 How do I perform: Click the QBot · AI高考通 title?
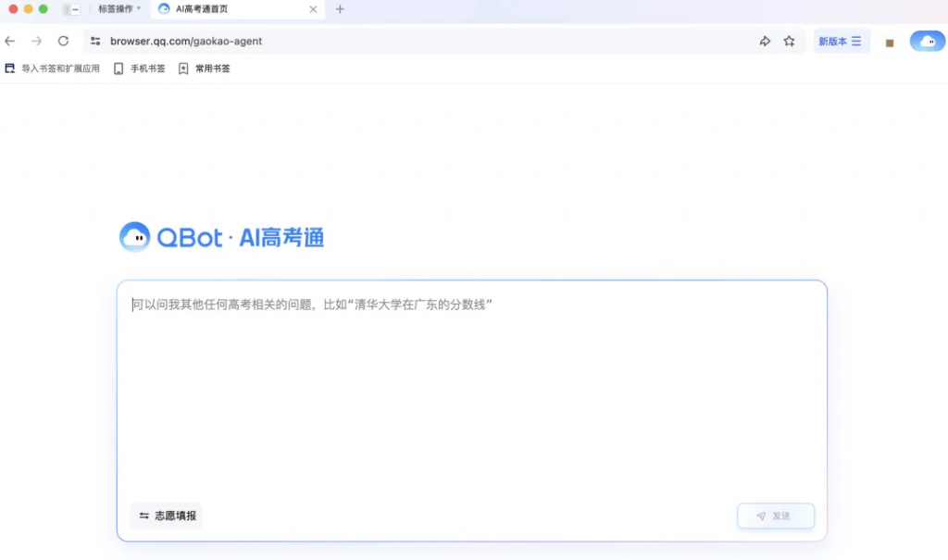pyautogui.click(x=241, y=237)
